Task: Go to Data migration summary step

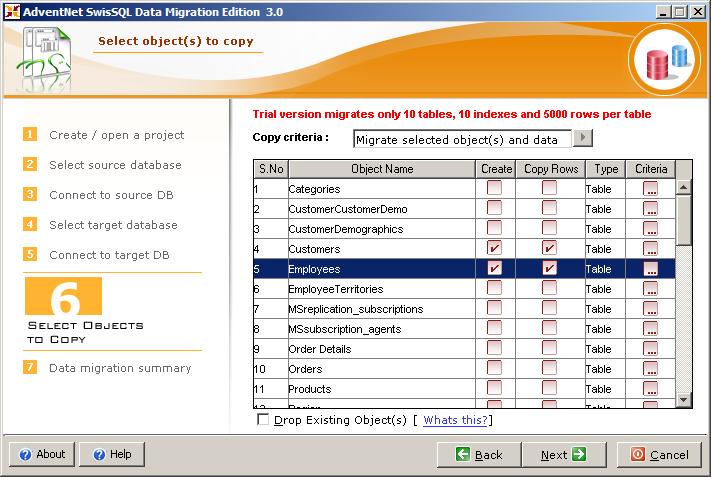Action: point(120,368)
